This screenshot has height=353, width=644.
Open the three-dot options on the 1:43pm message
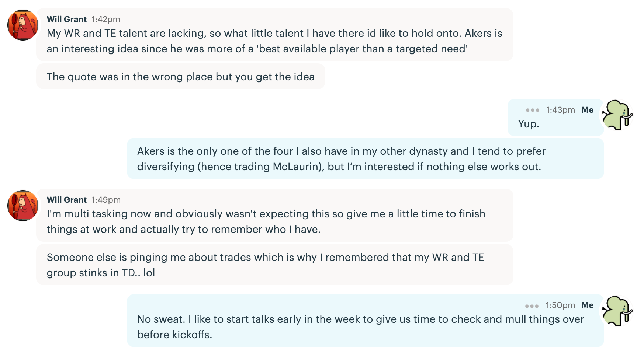point(532,110)
